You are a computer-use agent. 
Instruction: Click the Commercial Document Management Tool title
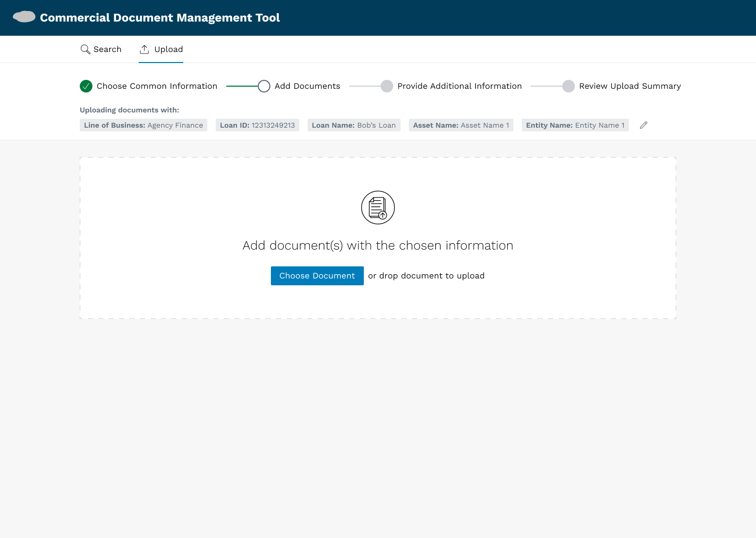point(160,18)
